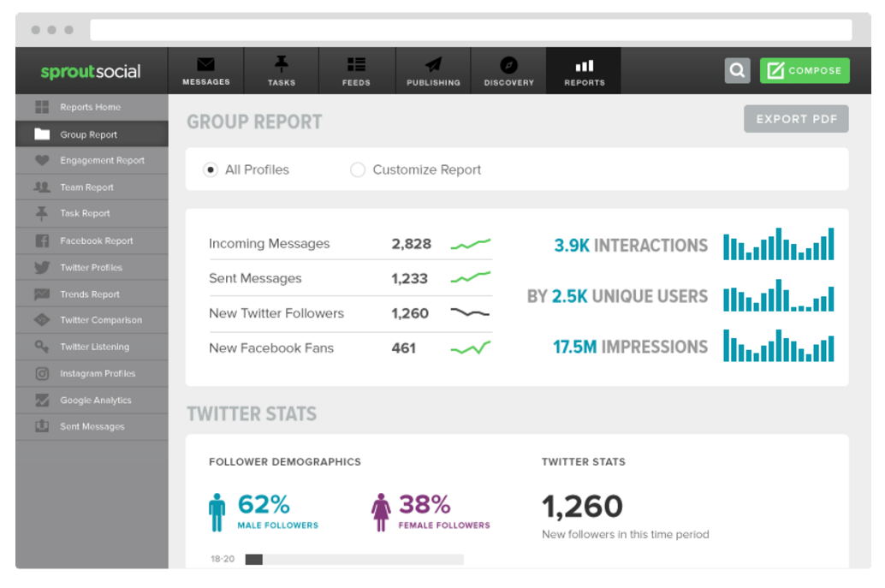Click the 38% female followers figure
This screenshot has width=885, height=588.
click(x=425, y=504)
